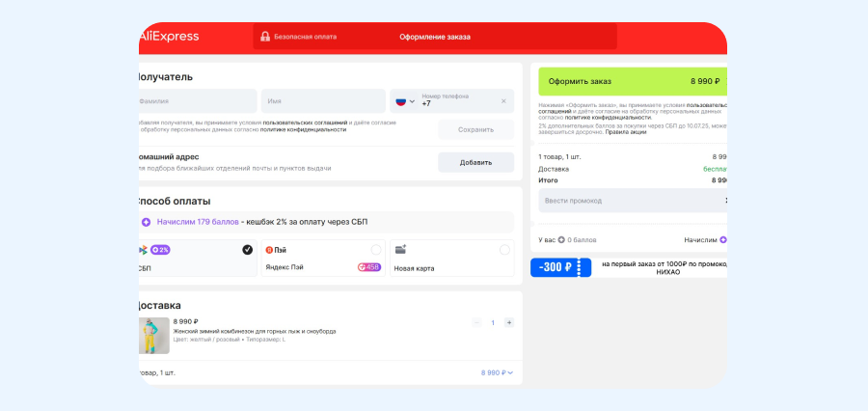The height and width of the screenshot is (411, 868).
Task: Increase quantity with plus button
Action: (509, 322)
